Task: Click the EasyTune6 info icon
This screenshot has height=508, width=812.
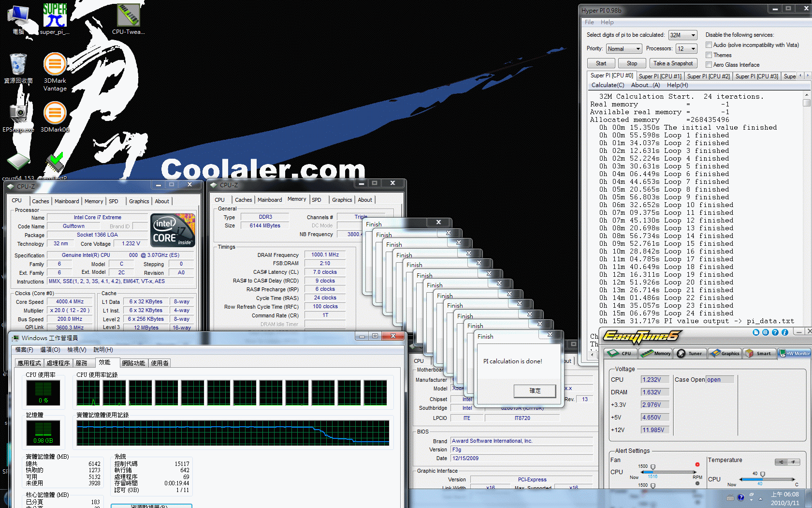Action: point(785,332)
